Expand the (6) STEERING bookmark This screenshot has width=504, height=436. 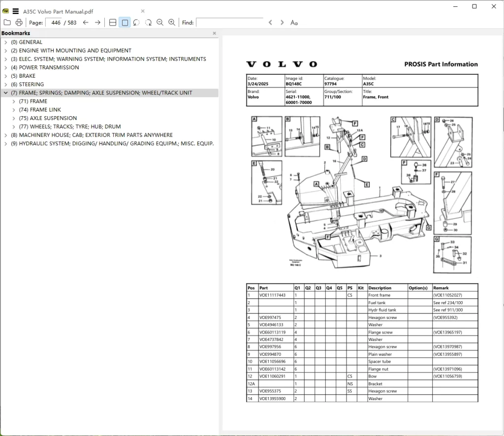(x=5, y=84)
